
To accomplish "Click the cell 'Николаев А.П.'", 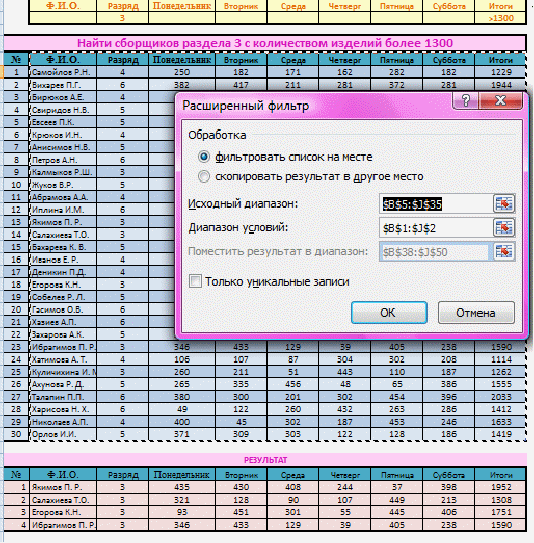I will (x=63, y=422).
